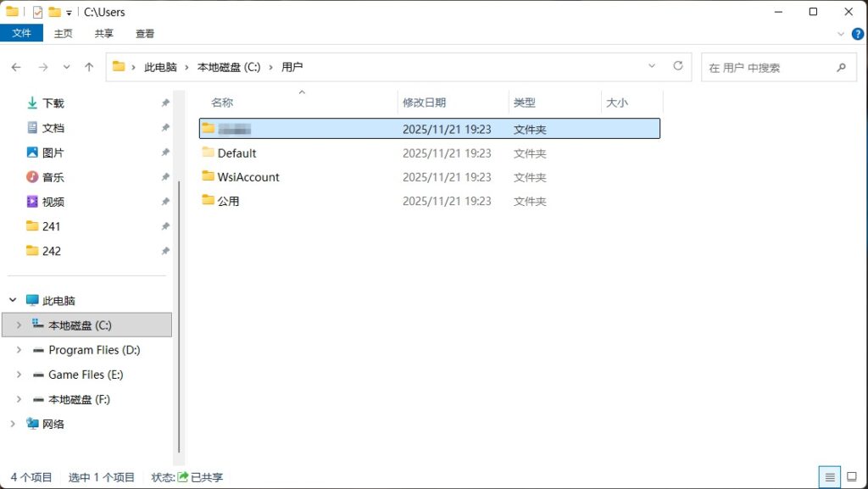Open the quick access toolbar customize dropdown
Screen dimensions: 868x489
(70, 13)
